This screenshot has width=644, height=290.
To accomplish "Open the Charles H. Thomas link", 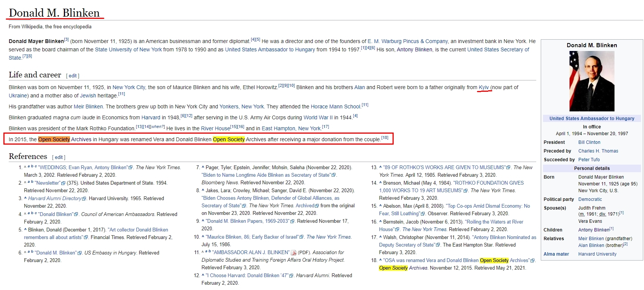I will [598, 151].
